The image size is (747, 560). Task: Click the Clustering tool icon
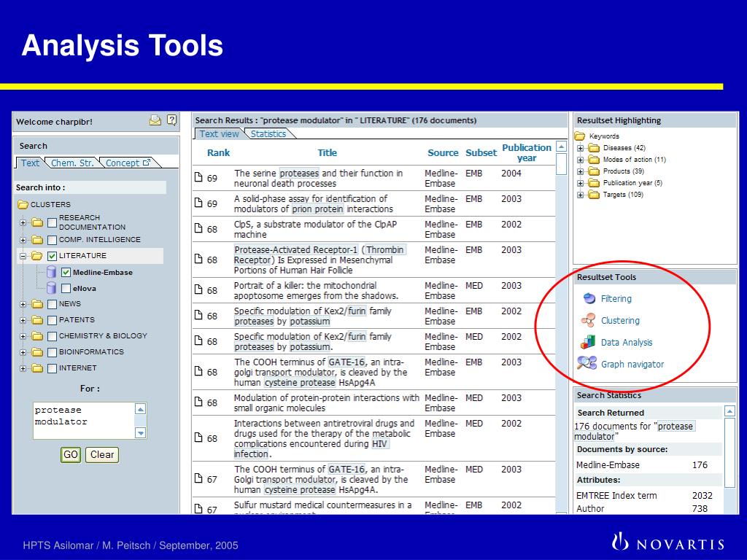(589, 320)
